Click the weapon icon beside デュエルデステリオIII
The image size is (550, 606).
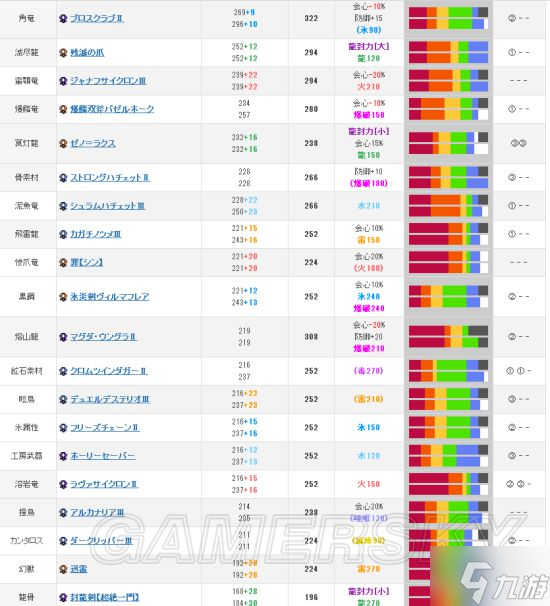(x=63, y=399)
